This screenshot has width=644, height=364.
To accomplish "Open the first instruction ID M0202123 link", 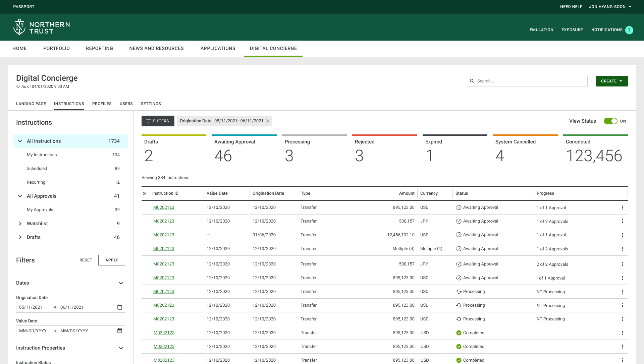I will (x=164, y=207).
